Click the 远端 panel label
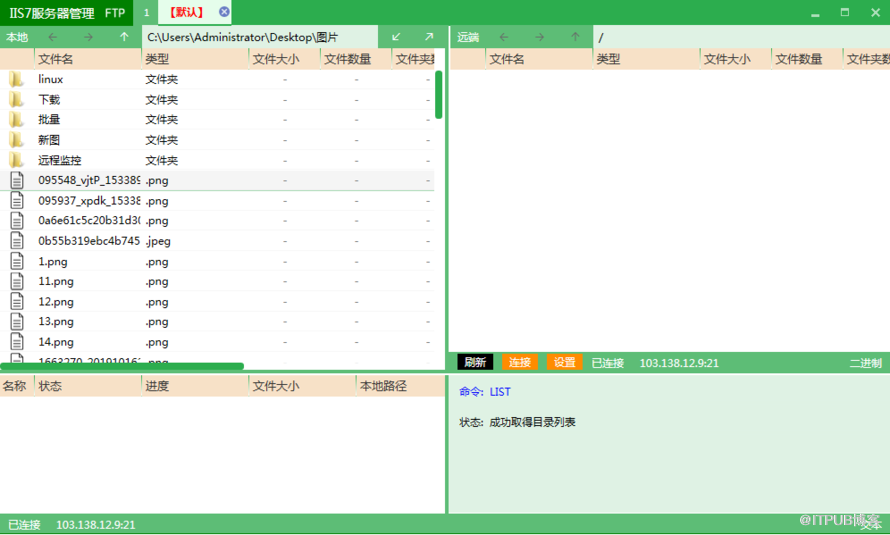This screenshot has height=535, width=890. [468, 37]
